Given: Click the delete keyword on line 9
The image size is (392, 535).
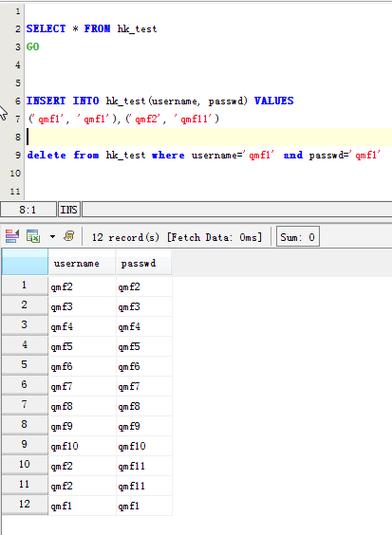Looking at the screenshot, I should [46, 155].
